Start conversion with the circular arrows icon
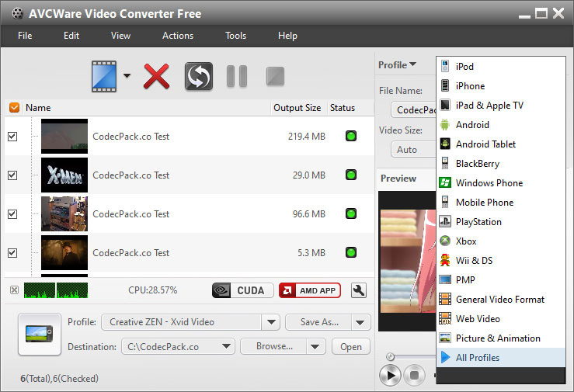This screenshot has height=392, width=574. tap(199, 76)
